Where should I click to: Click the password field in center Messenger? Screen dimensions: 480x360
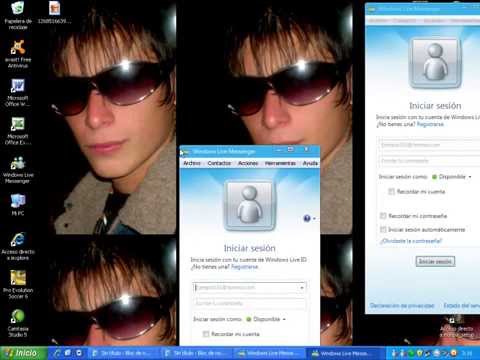point(249,303)
